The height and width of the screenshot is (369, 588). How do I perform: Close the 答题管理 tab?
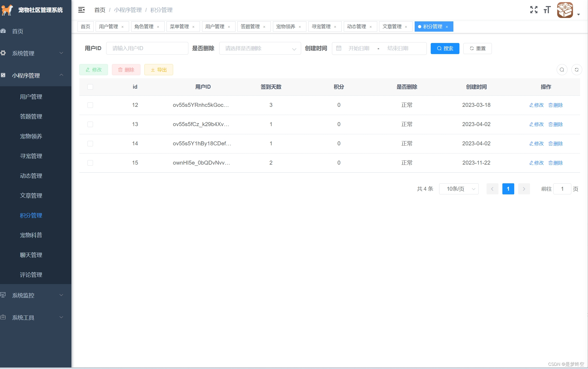pos(264,27)
